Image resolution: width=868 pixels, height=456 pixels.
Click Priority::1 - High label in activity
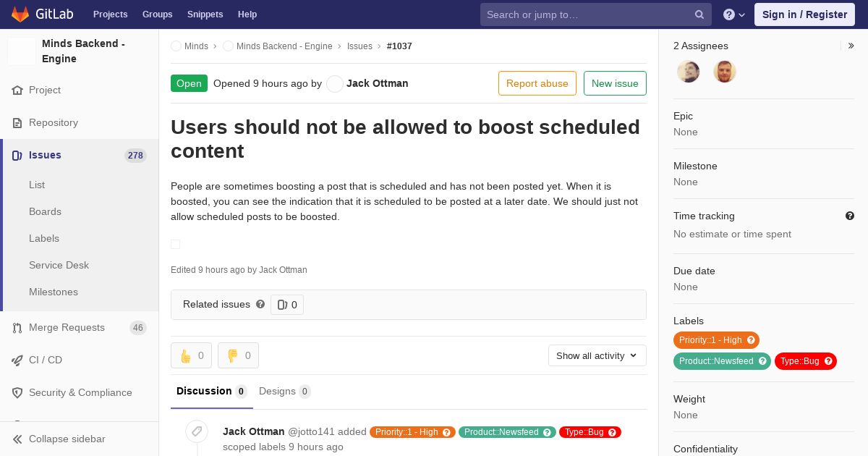[407, 432]
